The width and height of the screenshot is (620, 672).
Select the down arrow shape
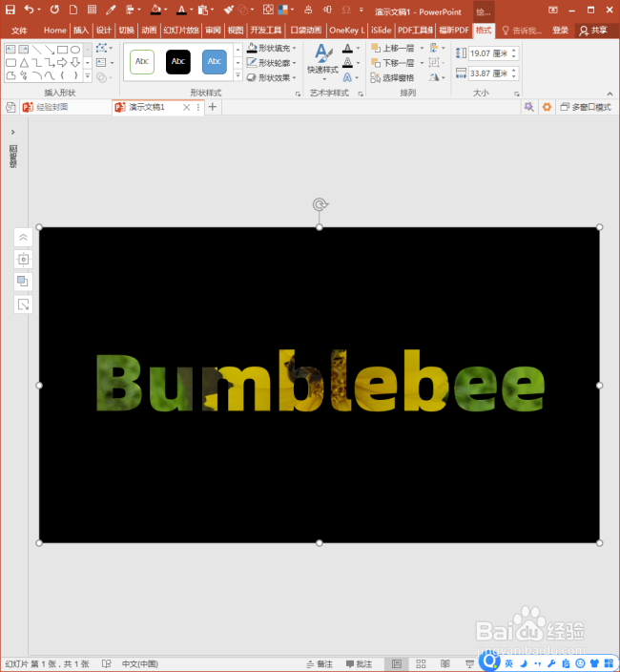(75, 63)
